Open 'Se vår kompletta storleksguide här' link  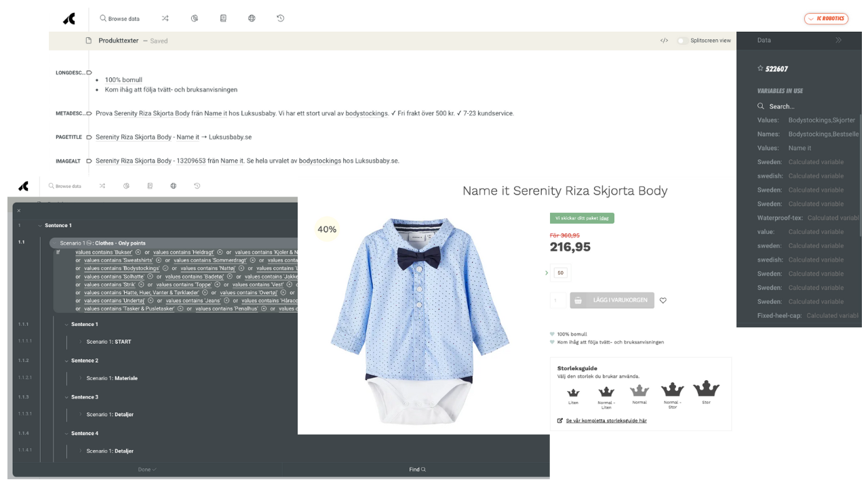coord(606,421)
